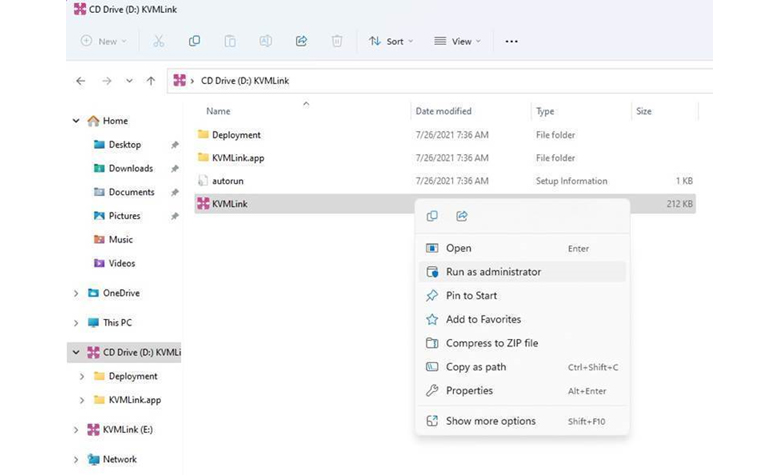Go up one folder level with up arrow
Screen dimensions: 780x476
click(x=151, y=81)
